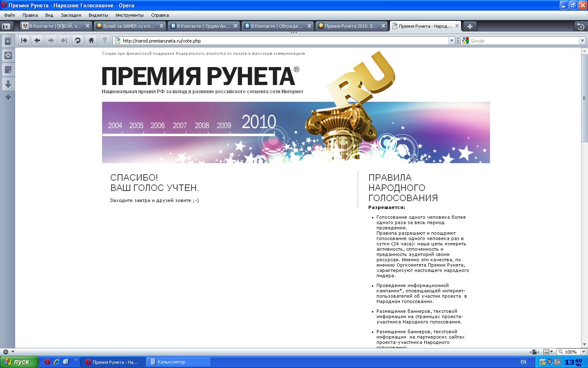Click the Премия Рунета taskbar button
The height and width of the screenshot is (368, 588).
coord(113,362)
